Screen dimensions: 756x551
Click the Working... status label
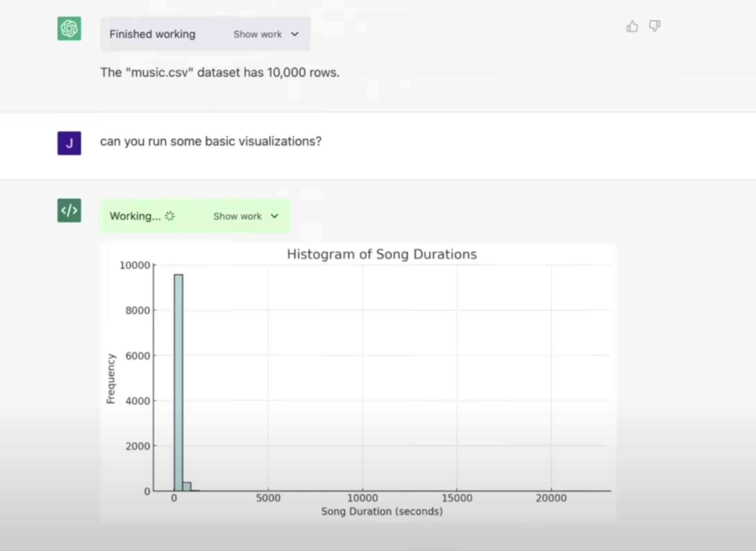tap(135, 216)
